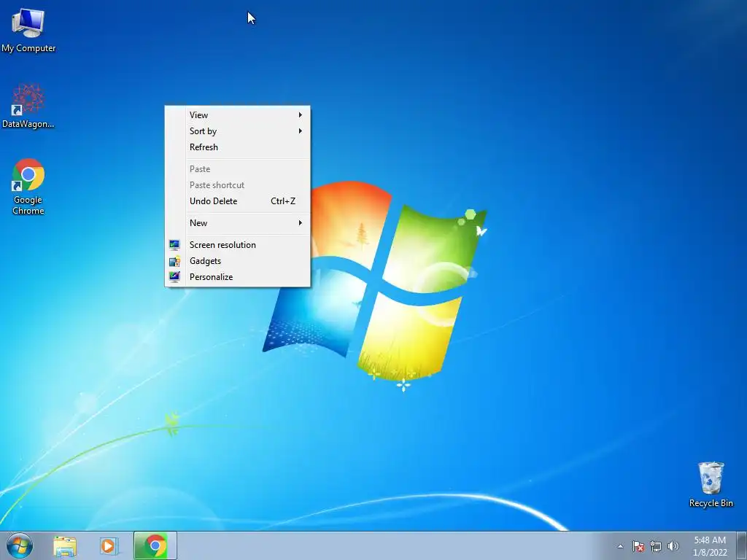The image size is (747, 560).
Task: Select the Recycle Bin icon
Action: click(711, 484)
